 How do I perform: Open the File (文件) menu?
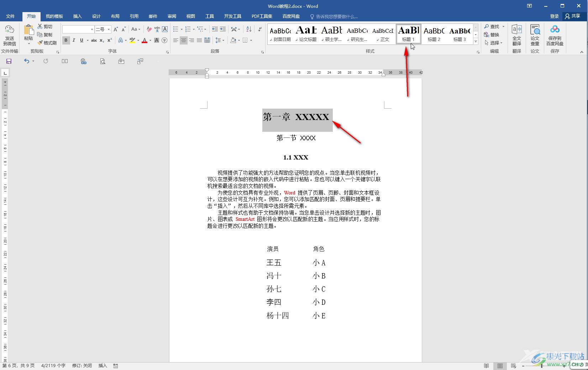10,16
